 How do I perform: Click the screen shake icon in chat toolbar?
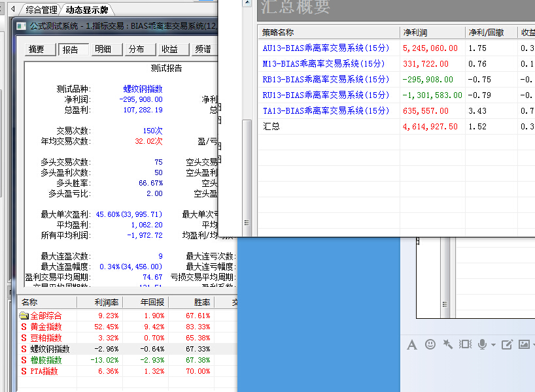click(465, 344)
